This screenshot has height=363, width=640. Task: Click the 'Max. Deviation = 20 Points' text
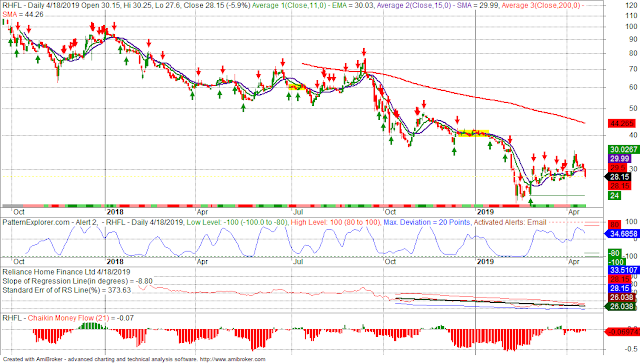pyautogui.click(x=427, y=223)
